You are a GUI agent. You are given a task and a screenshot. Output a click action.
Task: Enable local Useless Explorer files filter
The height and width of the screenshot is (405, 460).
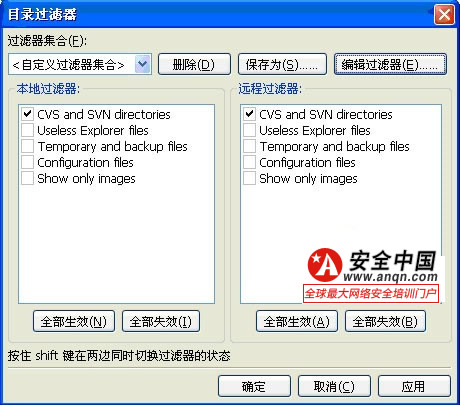(x=27, y=130)
